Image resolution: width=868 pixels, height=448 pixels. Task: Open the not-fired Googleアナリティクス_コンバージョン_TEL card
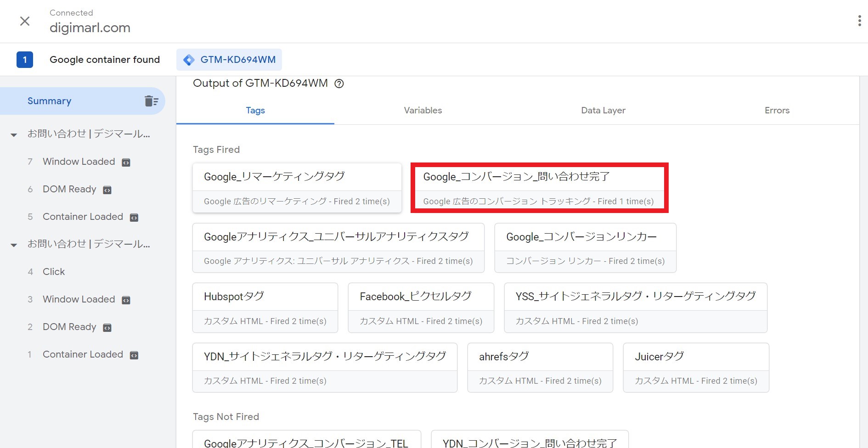pyautogui.click(x=307, y=440)
